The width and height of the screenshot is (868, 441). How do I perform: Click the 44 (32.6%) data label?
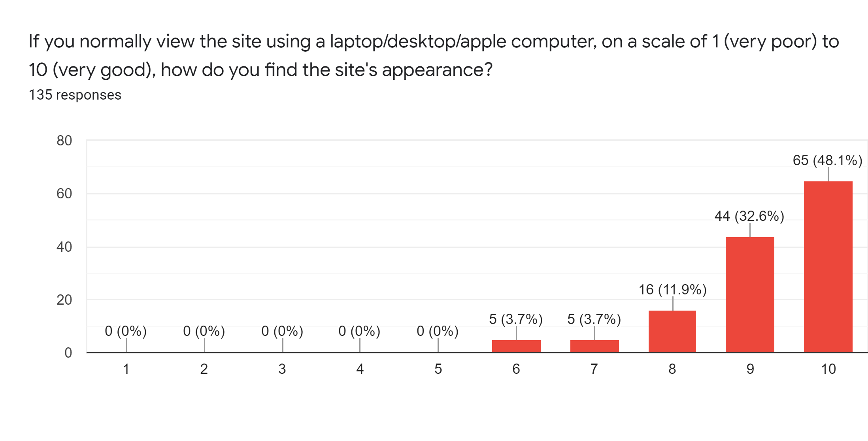pos(749,216)
